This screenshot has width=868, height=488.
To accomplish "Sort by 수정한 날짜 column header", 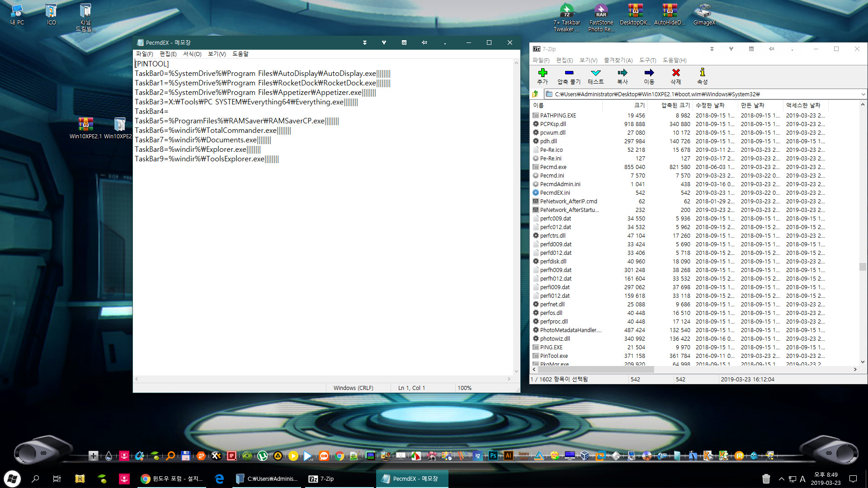I will pos(715,105).
